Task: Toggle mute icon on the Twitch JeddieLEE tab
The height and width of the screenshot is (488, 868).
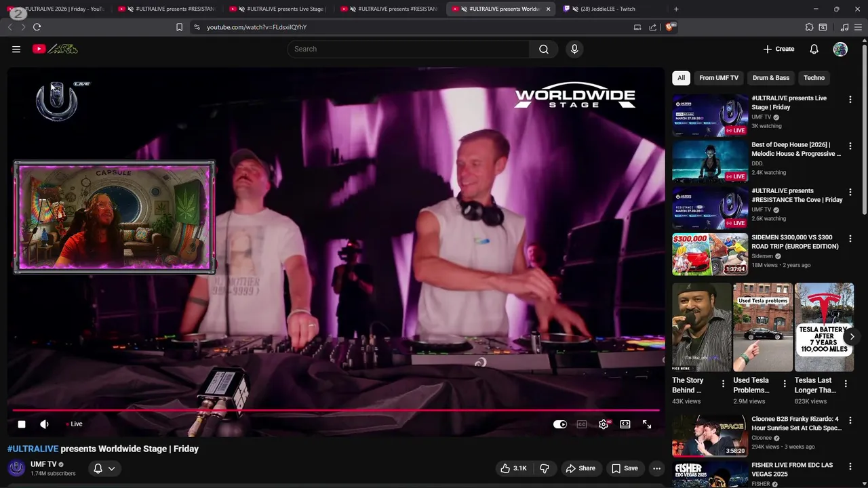Action: 575,9
